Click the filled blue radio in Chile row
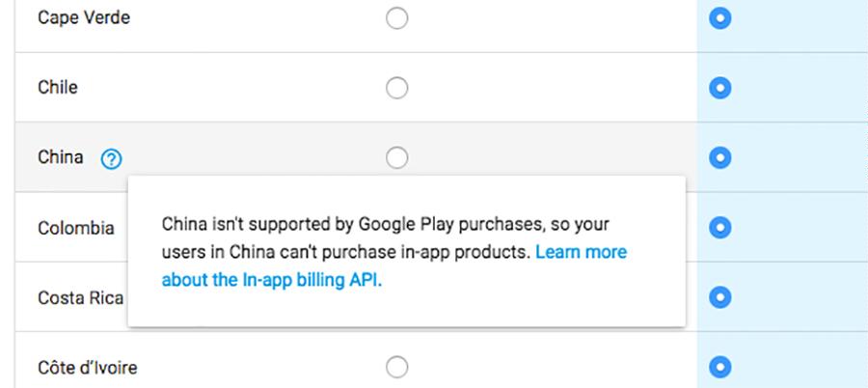Image resolution: width=868 pixels, height=388 pixels. (x=720, y=88)
